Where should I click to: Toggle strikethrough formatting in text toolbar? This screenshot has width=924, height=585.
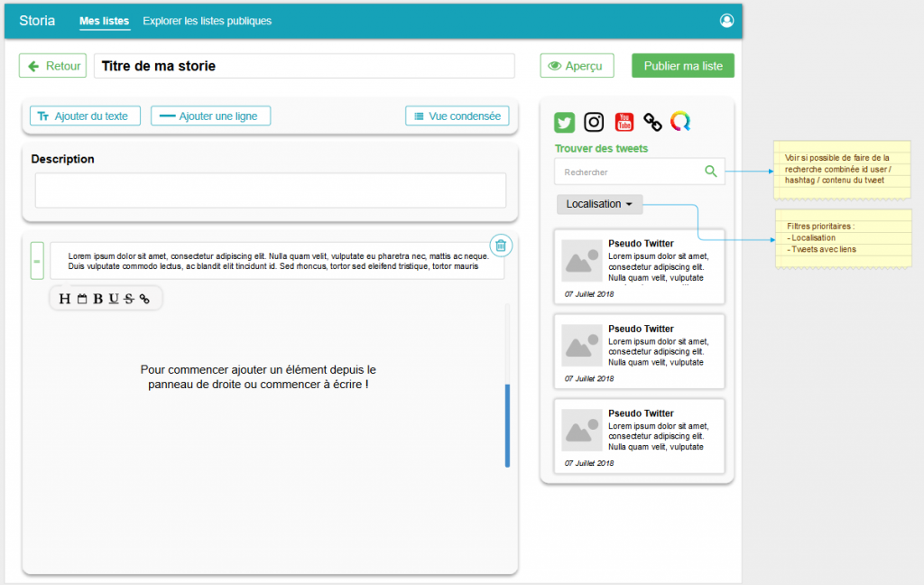click(128, 299)
